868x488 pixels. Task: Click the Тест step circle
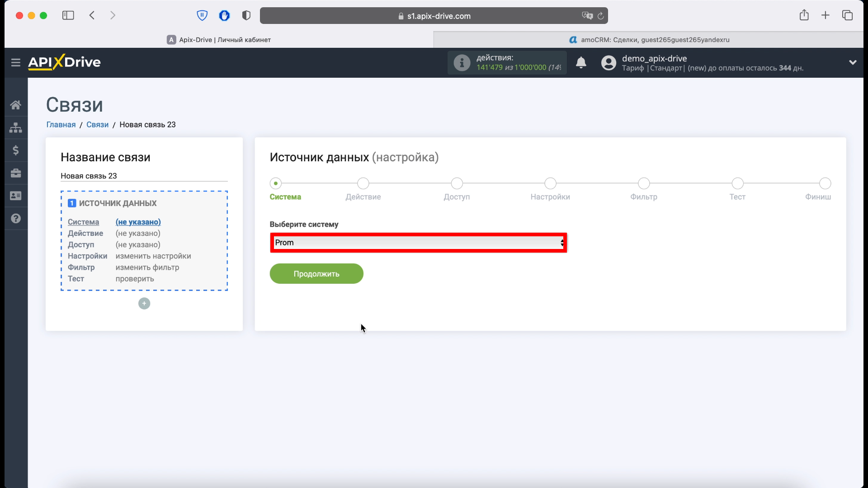[x=737, y=183]
